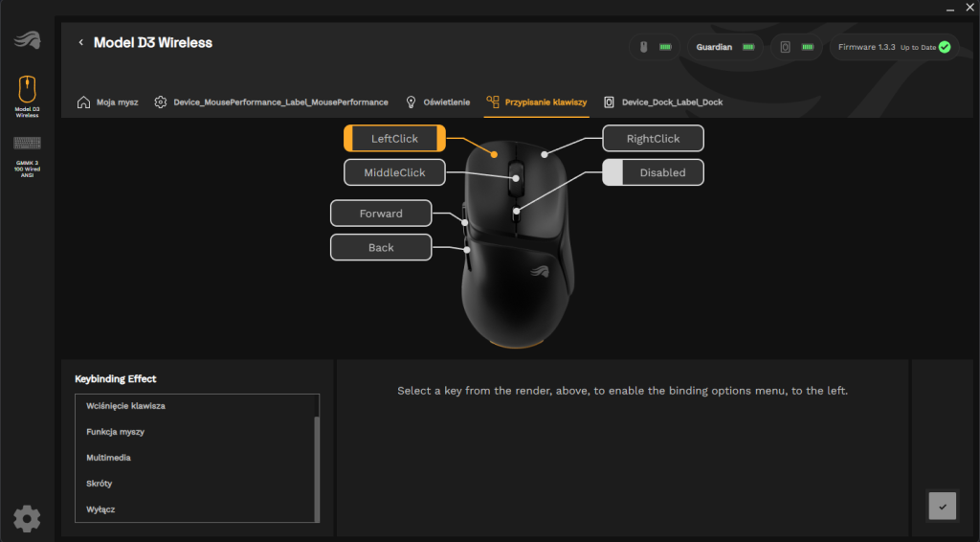Switch to the Oświetlenie tab
This screenshot has height=542, width=980.
pos(437,102)
